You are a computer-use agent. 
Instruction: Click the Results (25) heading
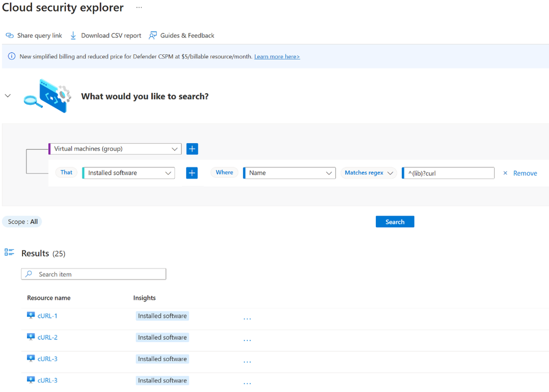coord(43,254)
